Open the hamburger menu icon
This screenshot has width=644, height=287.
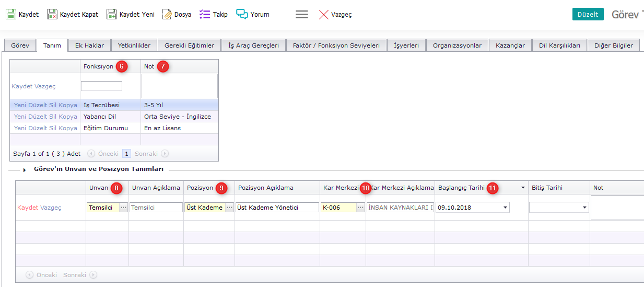pyautogui.click(x=302, y=15)
